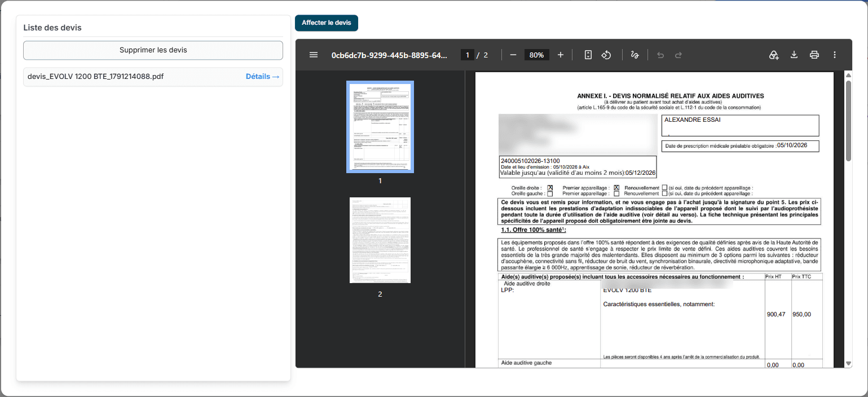Click file name devis_EVOLV 1200 BTE_1791214088.pdf
This screenshot has width=868, height=397.
[96, 77]
